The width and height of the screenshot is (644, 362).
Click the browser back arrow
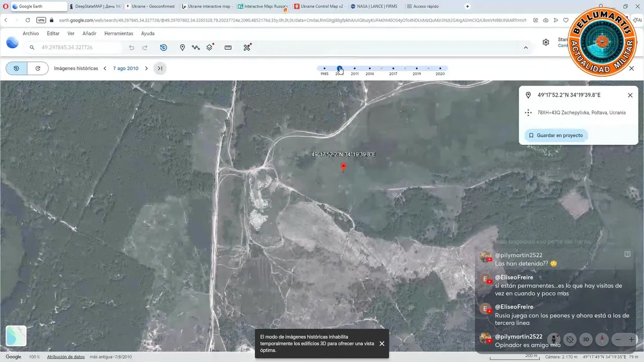(x=6, y=20)
